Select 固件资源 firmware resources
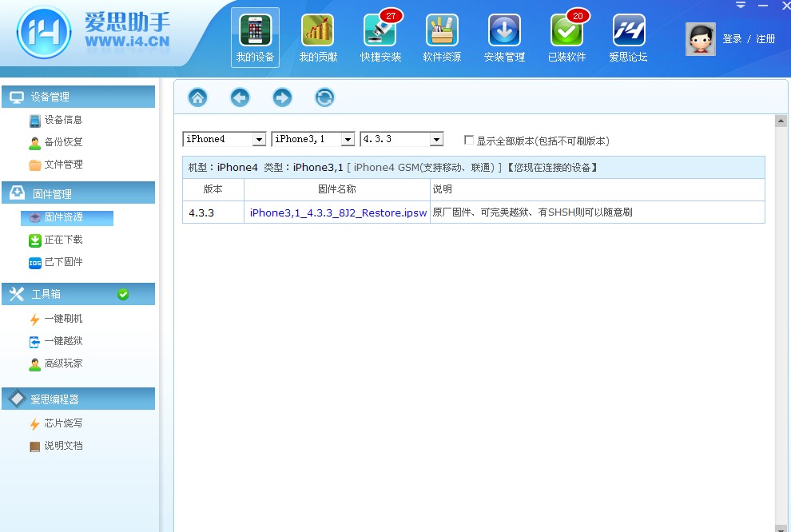This screenshot has height=532, width=791. click(66, 217)
